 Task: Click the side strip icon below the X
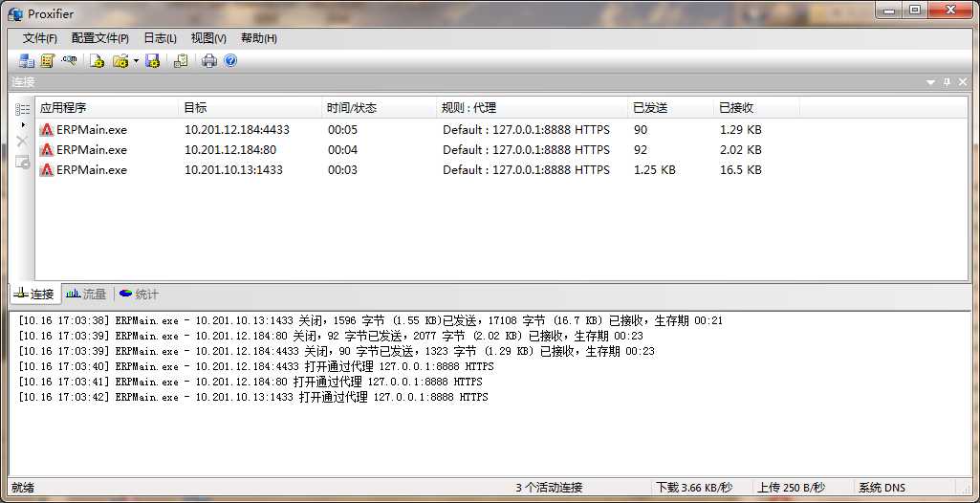click(x=23, y=163)
